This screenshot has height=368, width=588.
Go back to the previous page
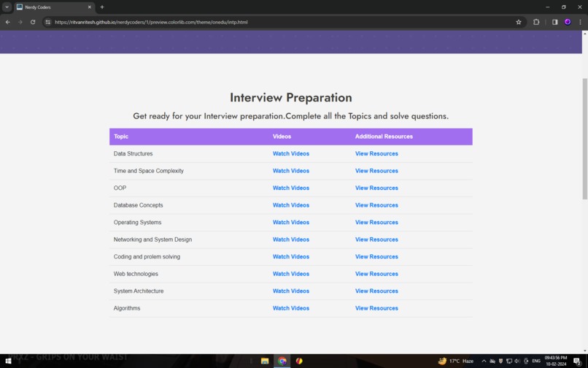[x=7, y=22]
